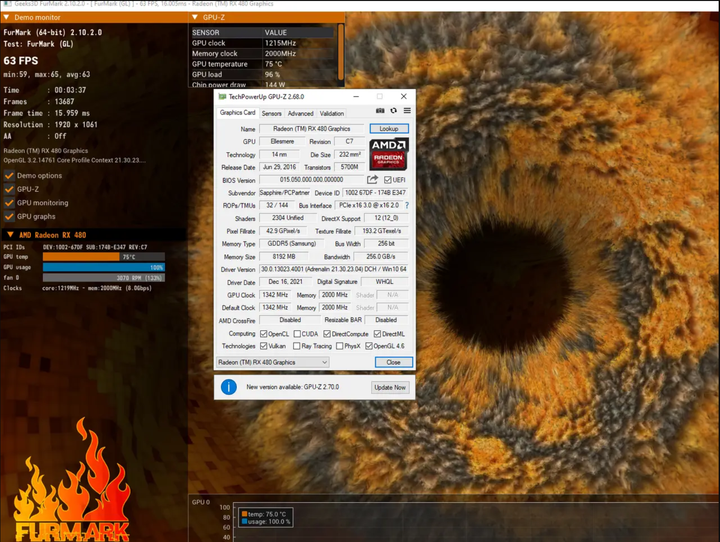This screenshot has height=542, width=720.
Task: Click the usage legend in GPU graph
Action: click(x=266, y=521)
